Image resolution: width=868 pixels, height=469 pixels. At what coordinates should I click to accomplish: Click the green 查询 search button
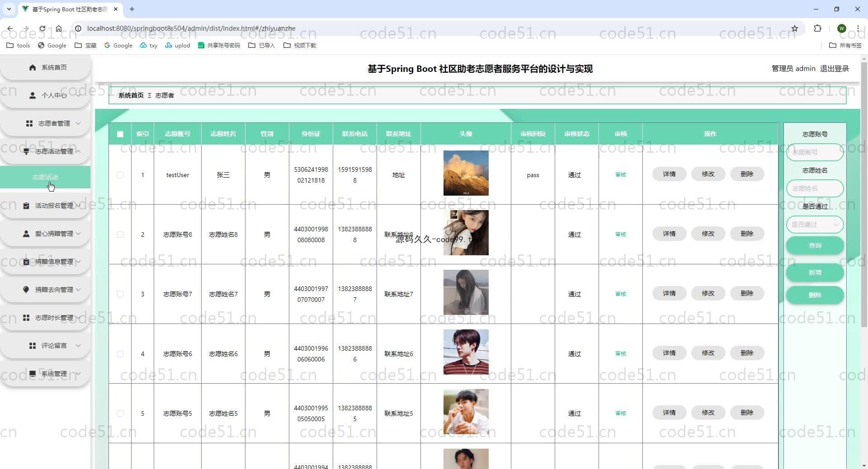[x=815, y=245]
